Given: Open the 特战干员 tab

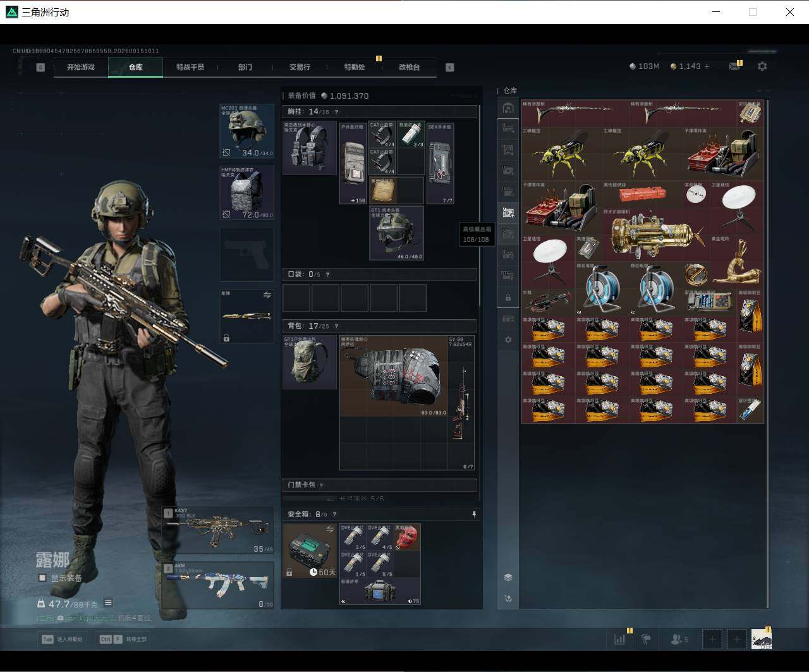Looking at the screenshot, I should tap(190, 67).
